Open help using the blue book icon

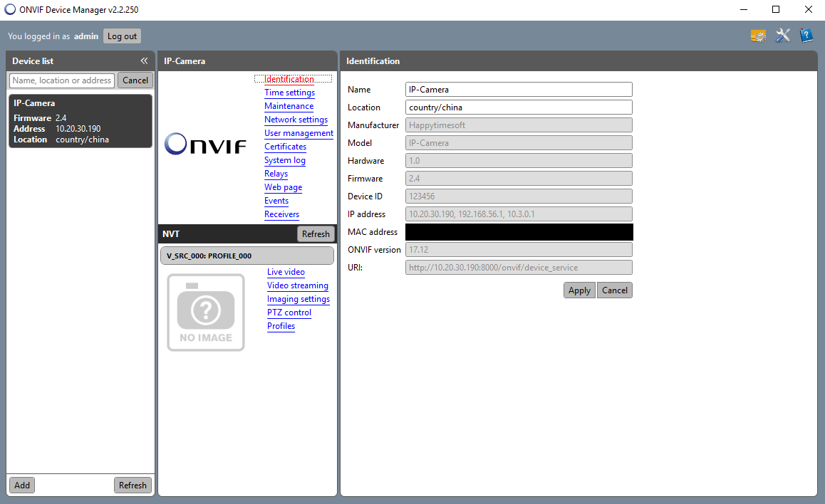pos(806,35)
